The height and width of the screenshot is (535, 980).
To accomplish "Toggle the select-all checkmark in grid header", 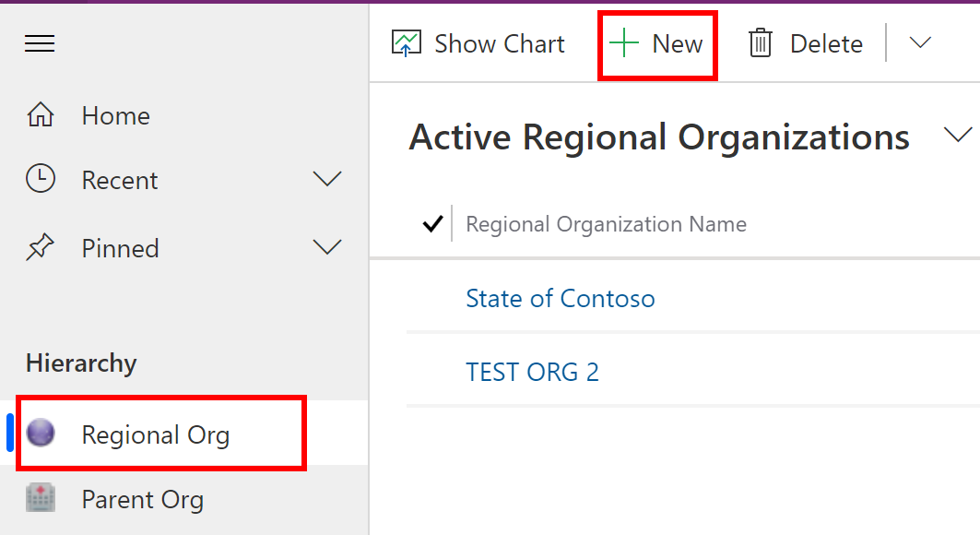I will [432, 224].
